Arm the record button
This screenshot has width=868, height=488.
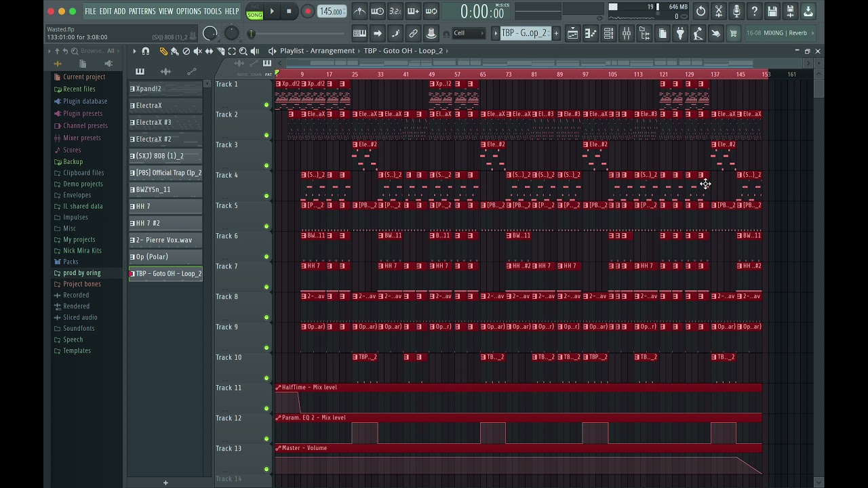click(307, 11)
